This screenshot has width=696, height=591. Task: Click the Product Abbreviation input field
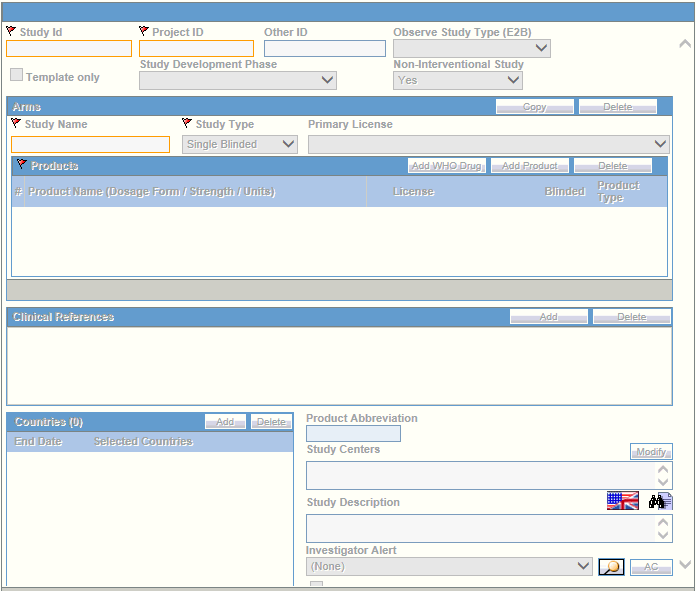click(353, 433)
